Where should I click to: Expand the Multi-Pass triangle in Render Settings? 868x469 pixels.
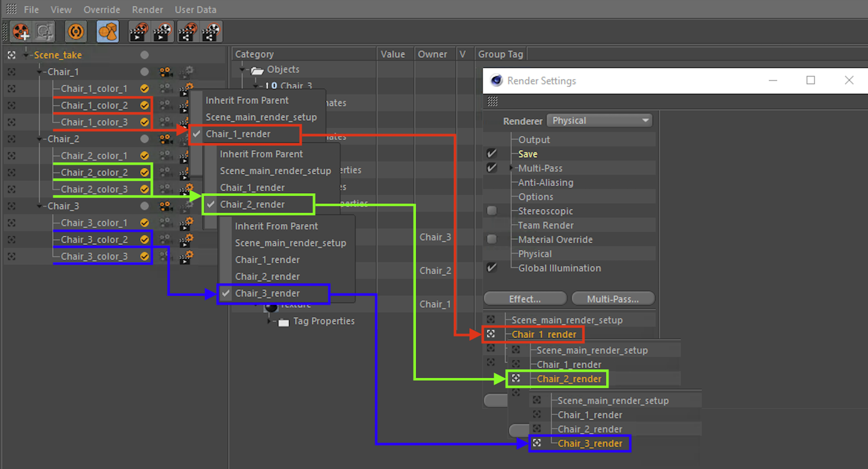coord(511,168)
